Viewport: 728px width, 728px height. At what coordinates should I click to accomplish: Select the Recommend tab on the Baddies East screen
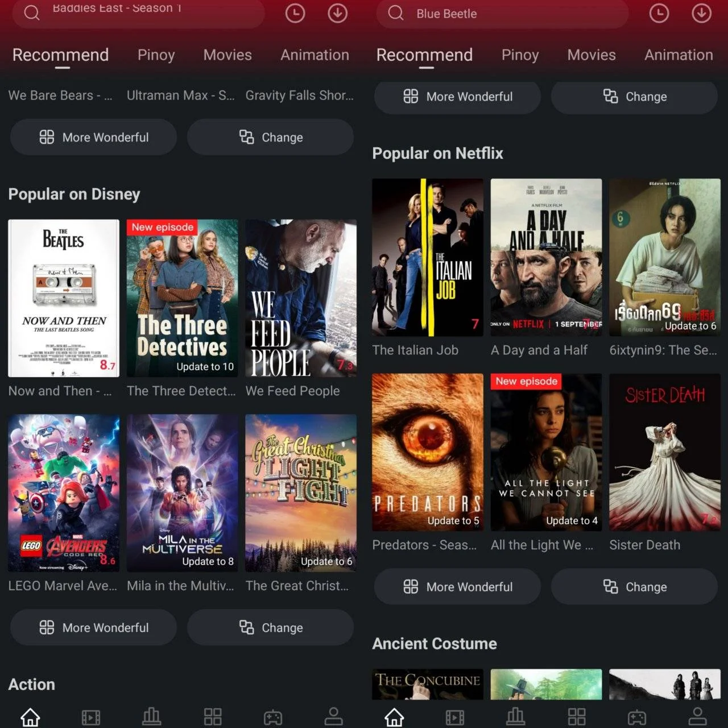60,55
